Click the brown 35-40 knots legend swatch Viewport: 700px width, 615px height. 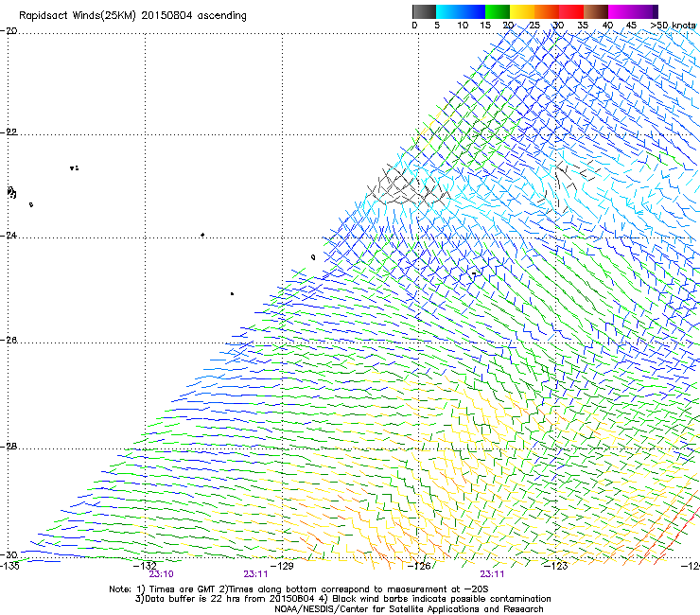coord(596,11)
